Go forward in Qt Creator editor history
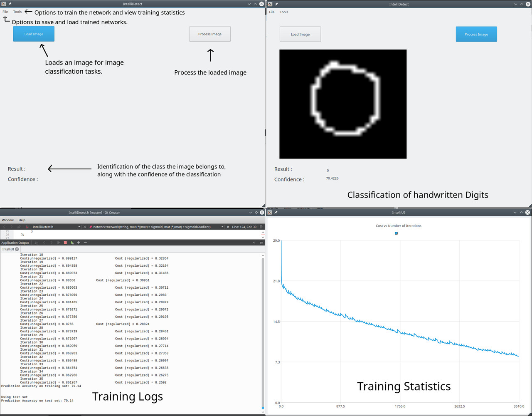The width and height of the screenshot is (532, 416). (x=11, y=227)
